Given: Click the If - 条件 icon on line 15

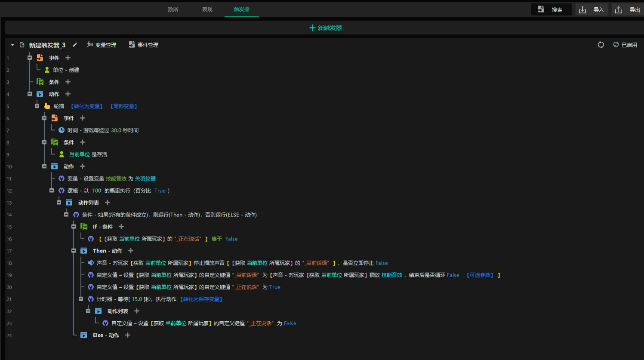Looking at the screenshot, I should pyautogui.click(x=84, y=226).
